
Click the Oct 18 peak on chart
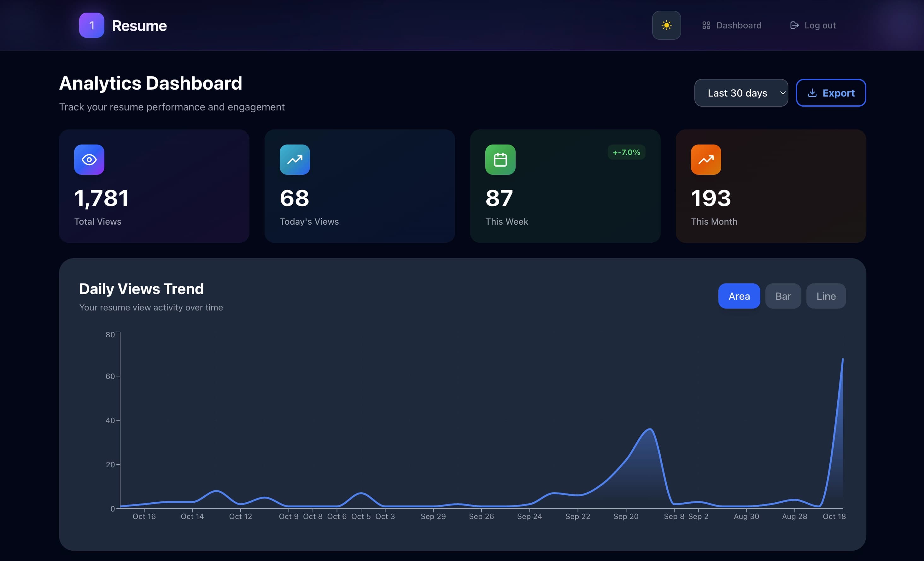(842, 359)
